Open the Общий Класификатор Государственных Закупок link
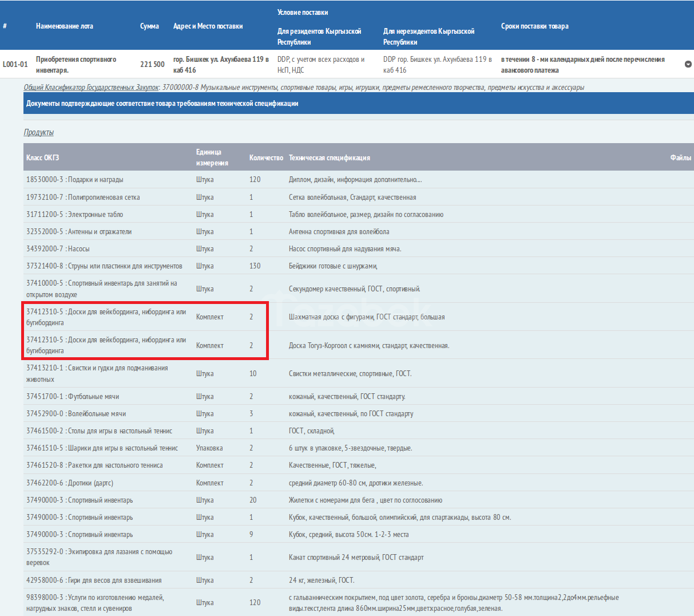Screen dimensions: 694x616 (91, 88)
